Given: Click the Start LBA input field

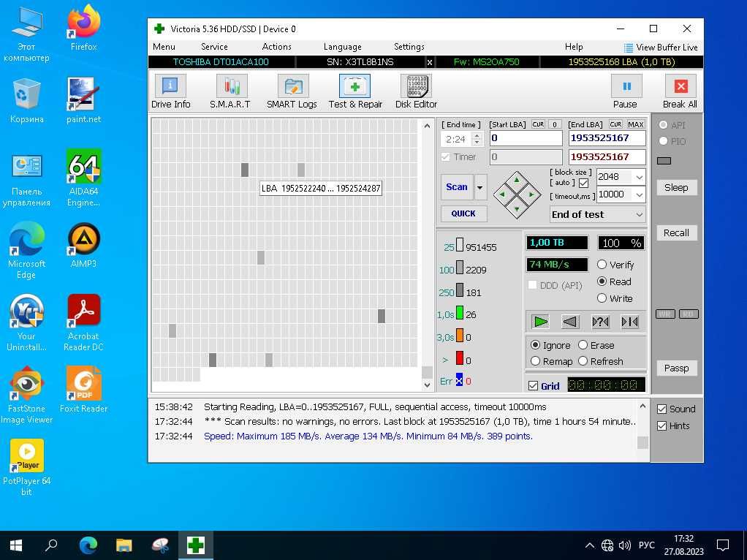Looking at the screenshot, I should (x=526, y=138).
